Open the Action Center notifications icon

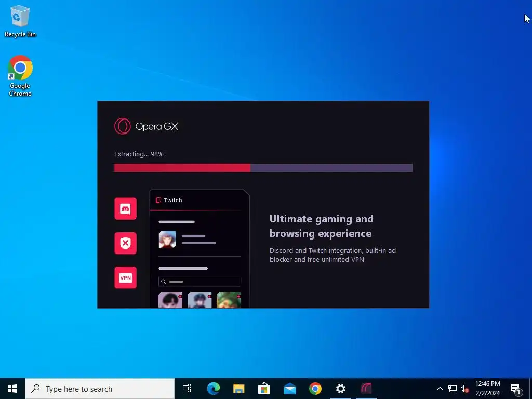(x=516, y=389)
